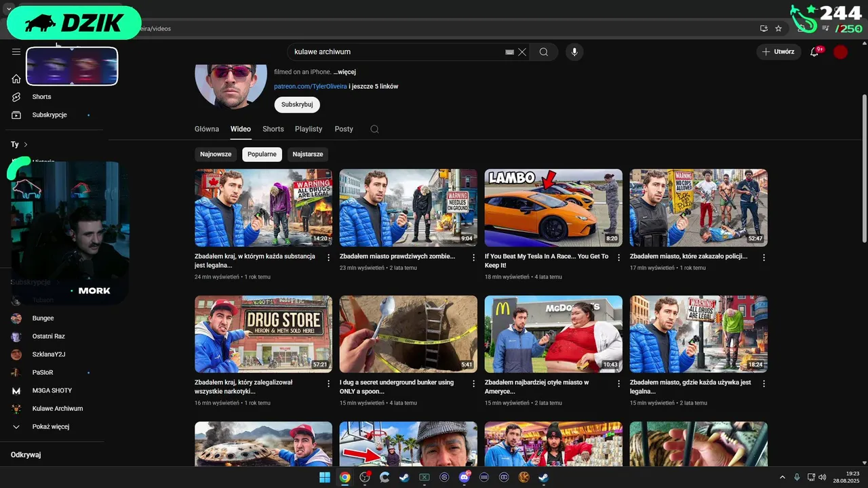
Task: Clear the search query with the X
Action: [x=522, y=52]
